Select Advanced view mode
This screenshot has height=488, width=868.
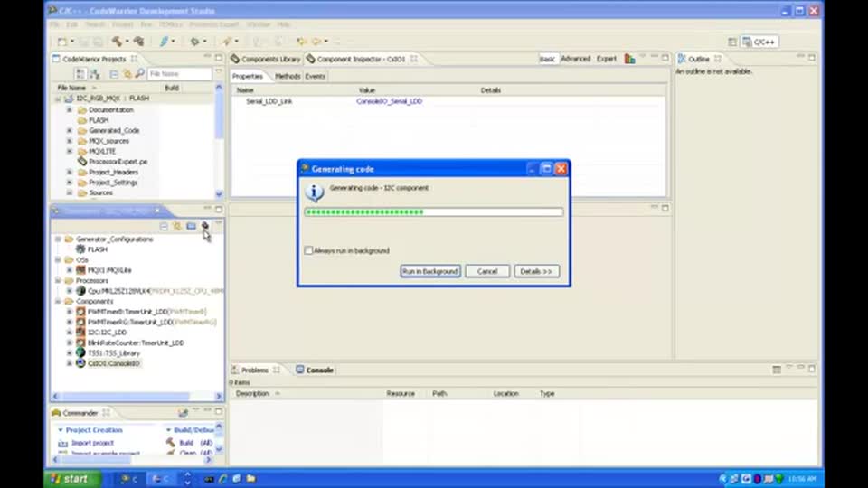coord(576,59)
